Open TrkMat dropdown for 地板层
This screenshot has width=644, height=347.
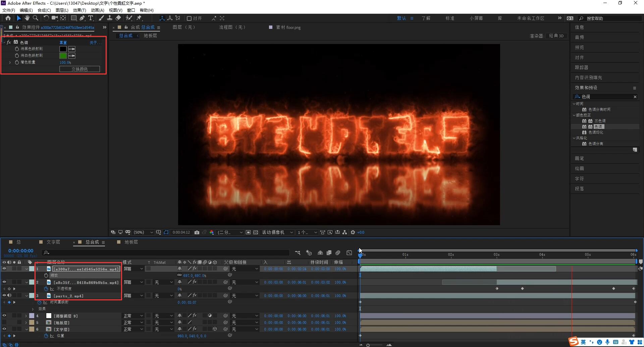coord(163,323)
